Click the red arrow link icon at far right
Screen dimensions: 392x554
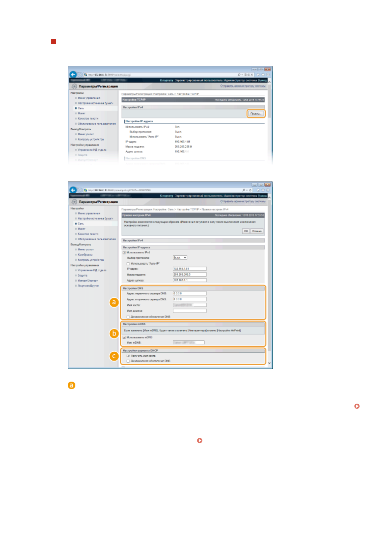(x=357, y=406)
